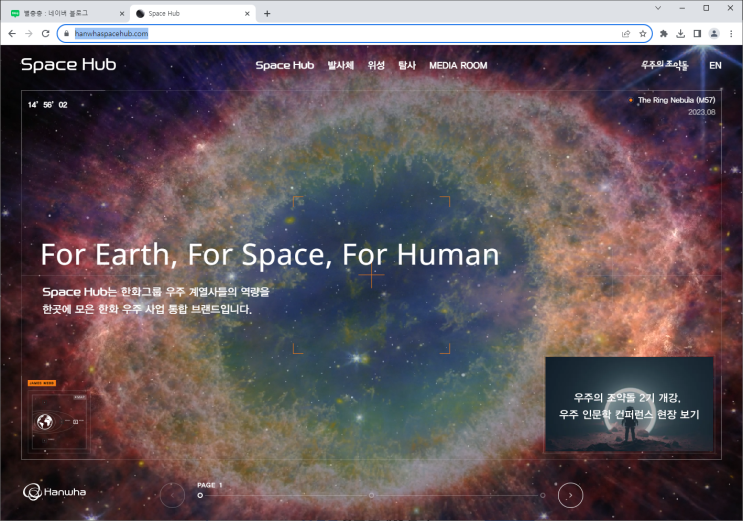Open a new tab with the plus button
743x521 pixels.
[267, 14]
